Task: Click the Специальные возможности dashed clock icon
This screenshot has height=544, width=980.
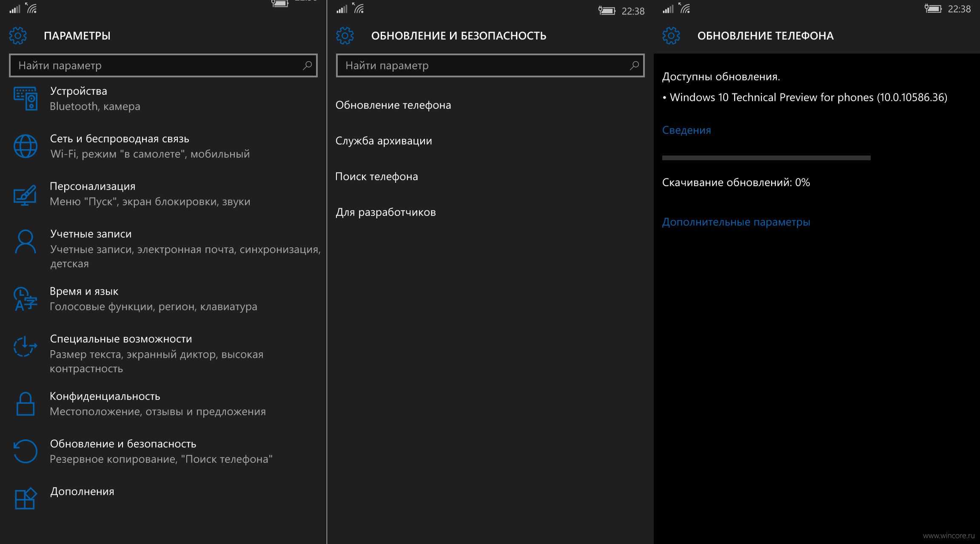Action: click(25, 346)
